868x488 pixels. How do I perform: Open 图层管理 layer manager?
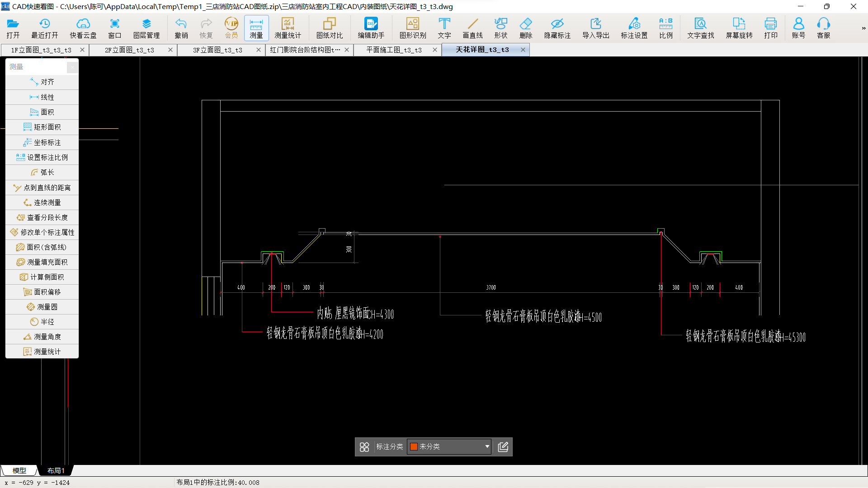(x=146, y=28)
